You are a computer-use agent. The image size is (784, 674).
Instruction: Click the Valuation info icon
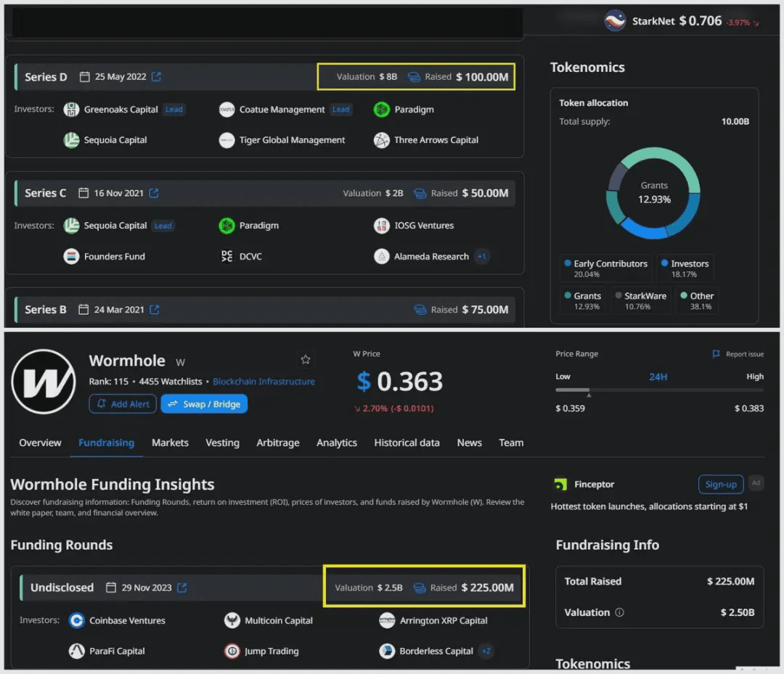coord(619,612)
